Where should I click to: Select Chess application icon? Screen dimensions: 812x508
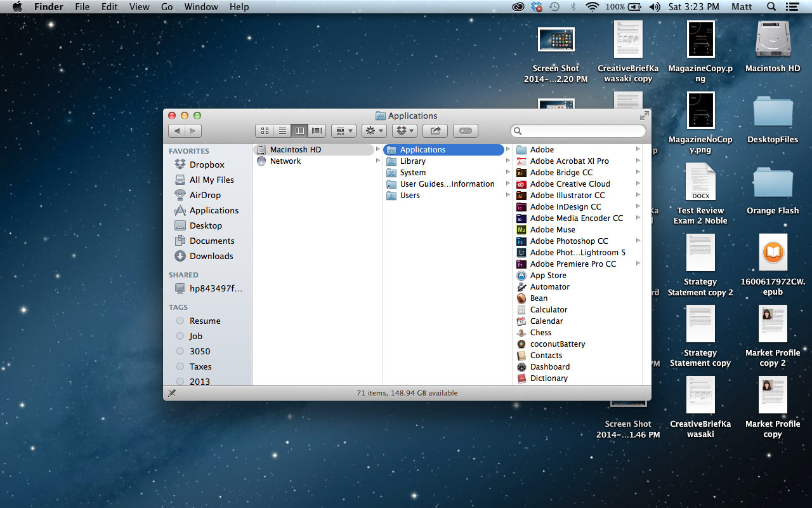coord(521,333)
